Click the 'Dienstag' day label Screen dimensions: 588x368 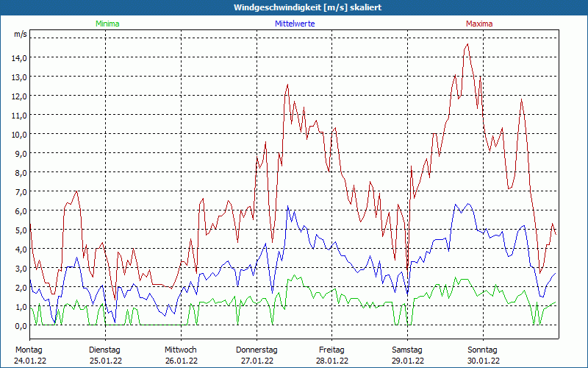tap(104, 350)
